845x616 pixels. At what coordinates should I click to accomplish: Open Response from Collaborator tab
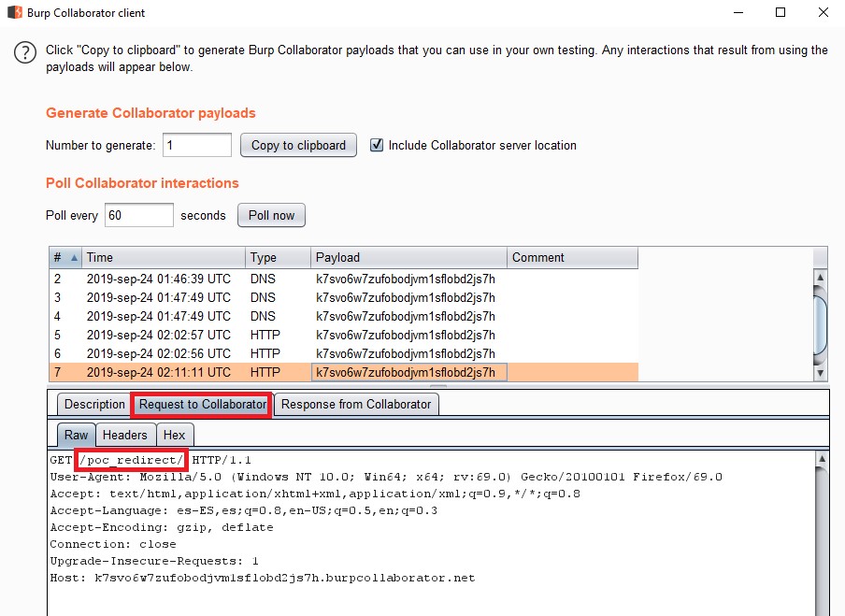click(x=356, y=404)
